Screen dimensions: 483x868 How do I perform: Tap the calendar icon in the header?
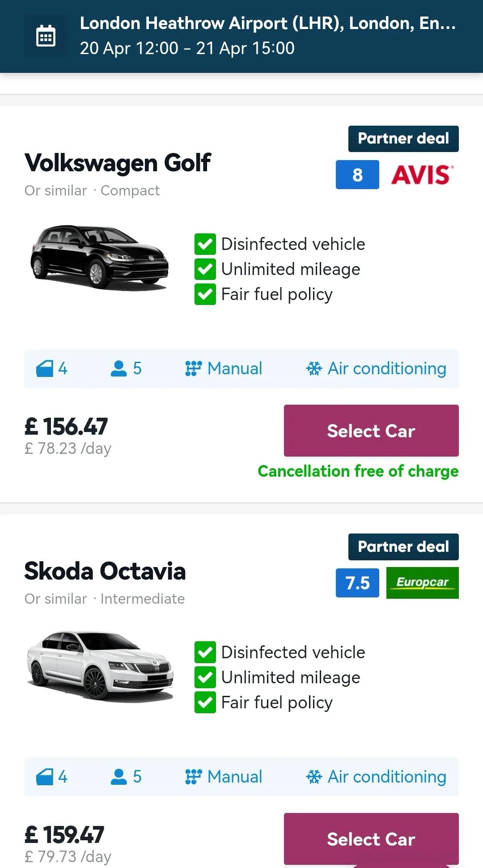pyautogui.click(x=46, y=36)
